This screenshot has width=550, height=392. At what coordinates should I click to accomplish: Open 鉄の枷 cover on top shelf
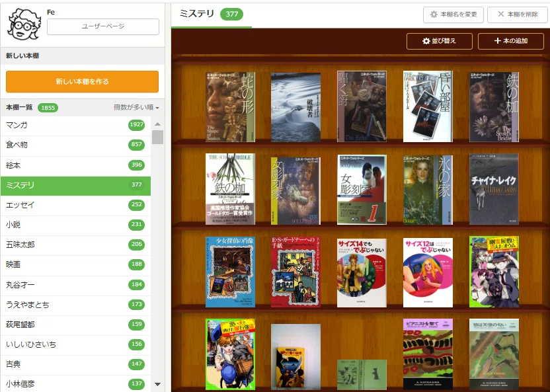point(494,106)
